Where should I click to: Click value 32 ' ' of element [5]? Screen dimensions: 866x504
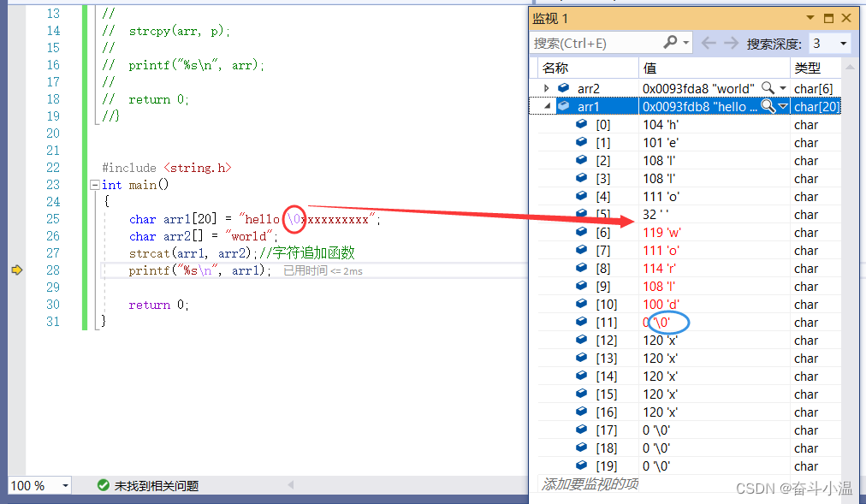(656, 214)
